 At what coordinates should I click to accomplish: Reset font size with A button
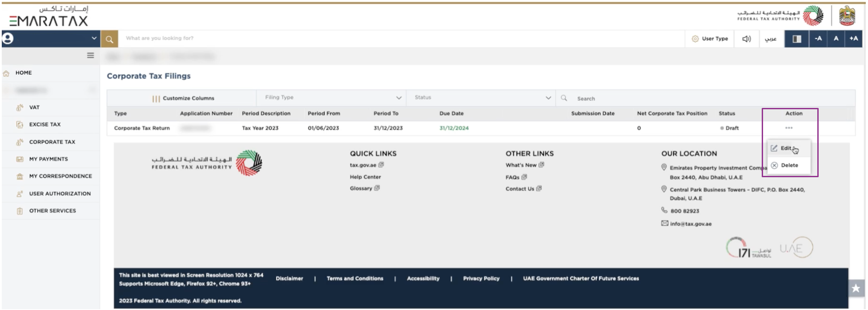point(836,39)
